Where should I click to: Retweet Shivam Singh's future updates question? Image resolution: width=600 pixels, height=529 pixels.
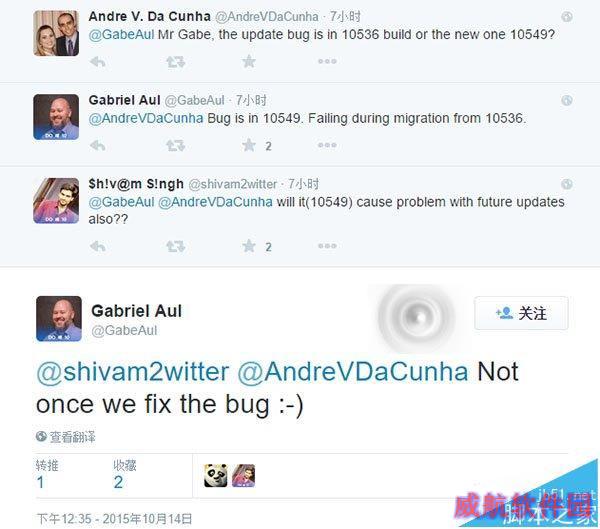(x=176, y=246)
